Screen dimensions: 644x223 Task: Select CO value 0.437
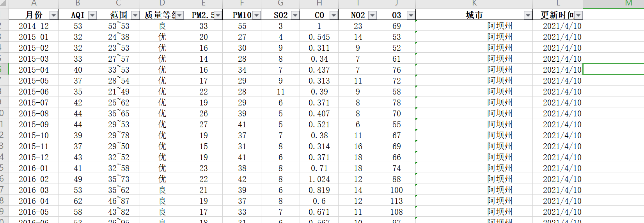click(319, 70)
